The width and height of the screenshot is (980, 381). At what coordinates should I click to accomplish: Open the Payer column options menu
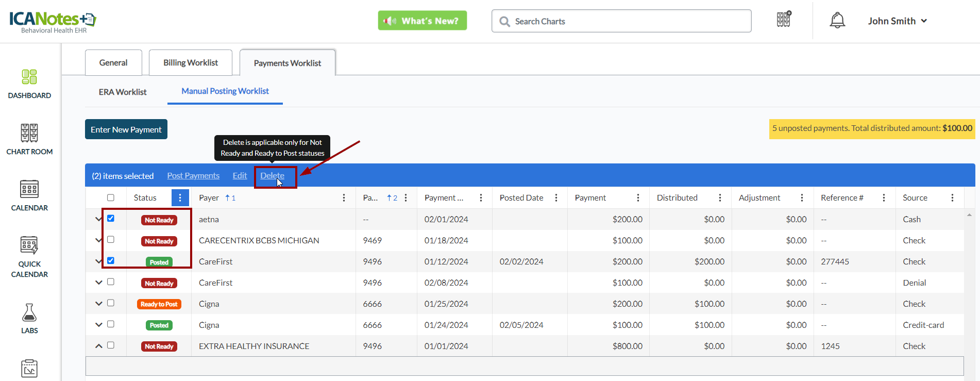pos(344,198)
